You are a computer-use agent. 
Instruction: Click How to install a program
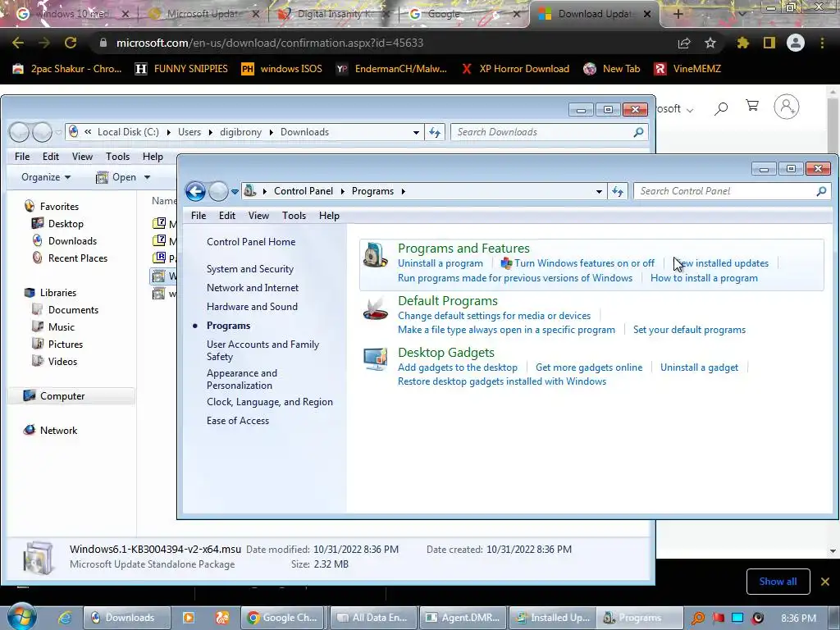(x=704, y=278)
